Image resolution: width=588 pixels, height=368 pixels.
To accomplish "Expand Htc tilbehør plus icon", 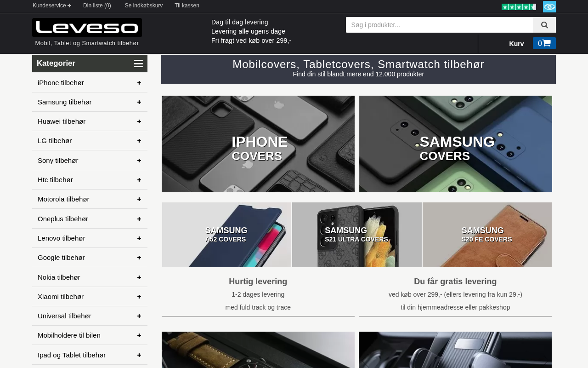I will (139, 180).
